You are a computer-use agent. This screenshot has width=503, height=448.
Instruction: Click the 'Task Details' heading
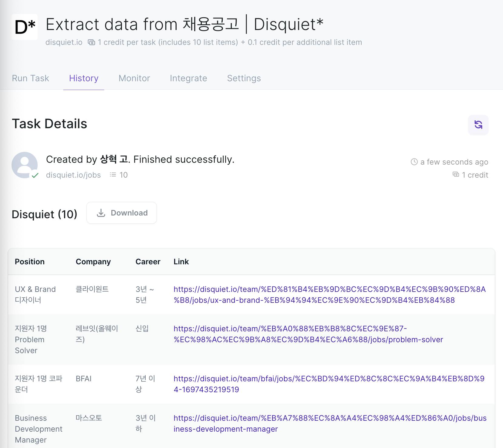point(49,124)
